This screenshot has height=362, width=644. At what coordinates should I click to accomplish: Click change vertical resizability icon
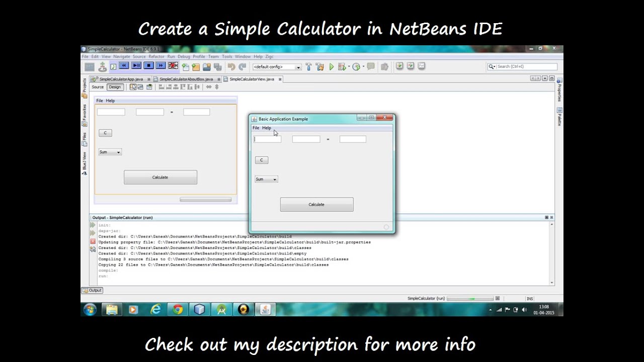217,87
